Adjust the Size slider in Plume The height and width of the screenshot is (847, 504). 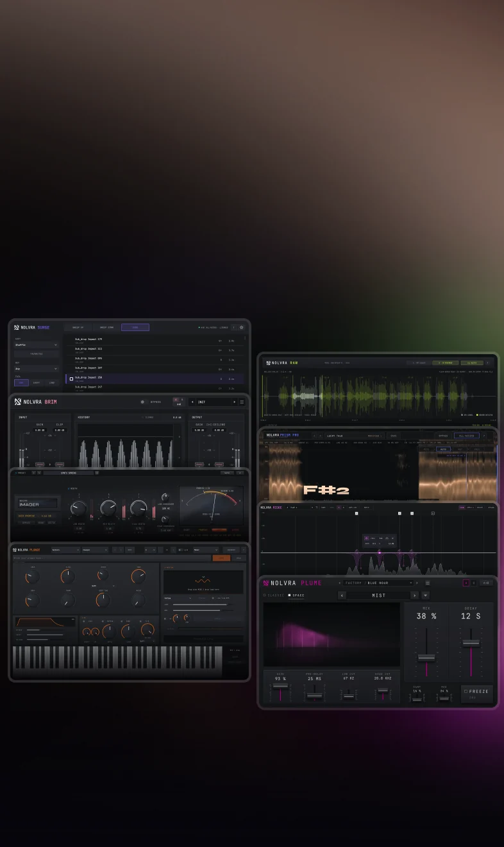(x=280, y=686)
